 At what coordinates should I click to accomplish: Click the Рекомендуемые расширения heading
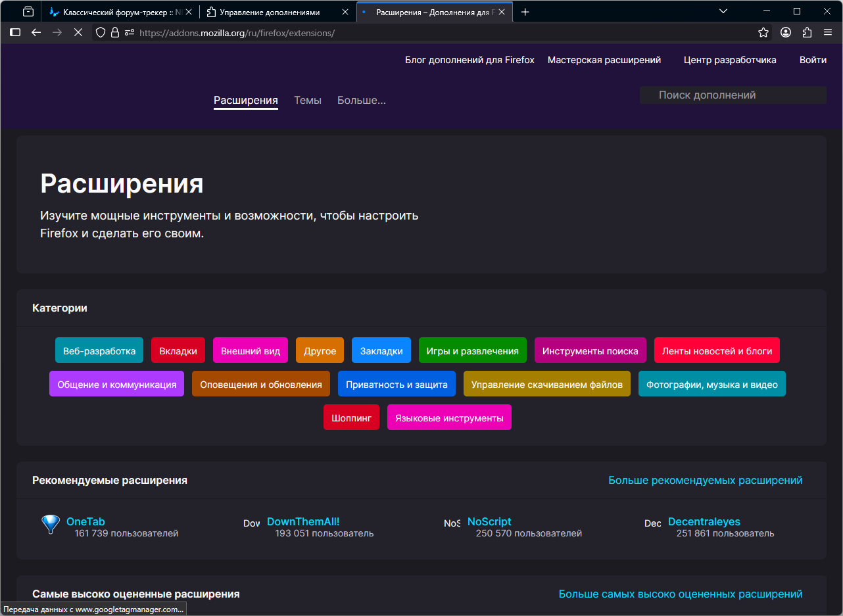tap(110, 481)
